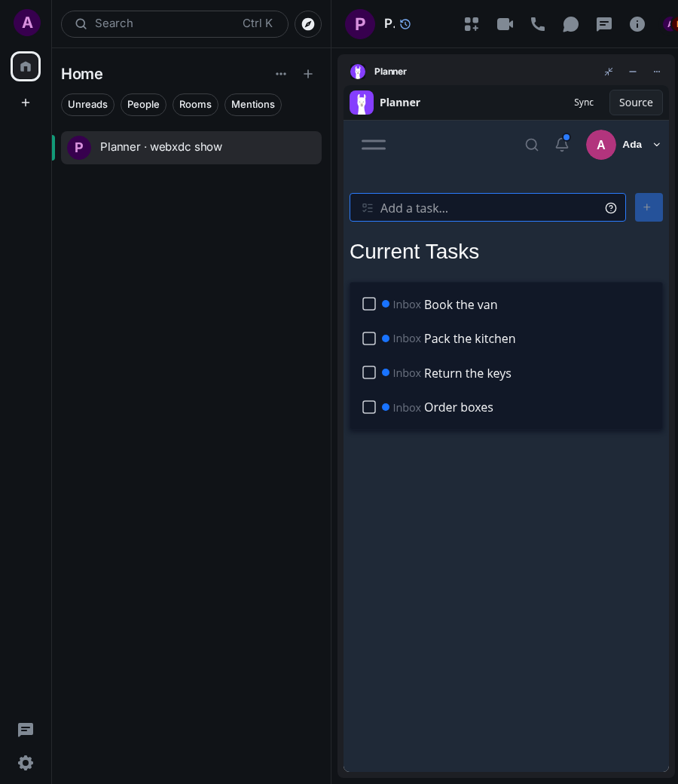This screenshot has height=784, width=678.
Task: Click Sync in Planner header
Action: [584, 103]
